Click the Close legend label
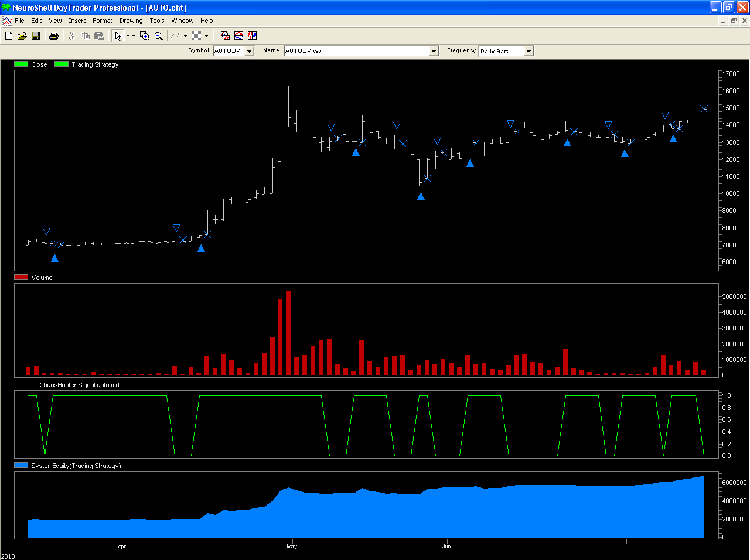Image resolution: width=750 pixels, height=560 pixels. click(39, 64)
